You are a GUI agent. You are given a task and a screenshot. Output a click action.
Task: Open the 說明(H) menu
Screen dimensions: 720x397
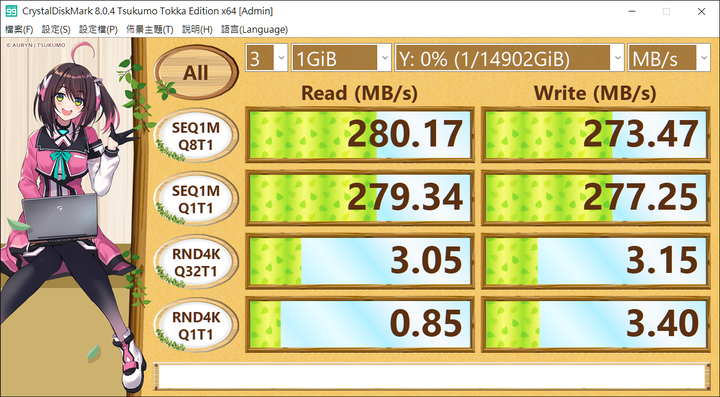[197, 29]
